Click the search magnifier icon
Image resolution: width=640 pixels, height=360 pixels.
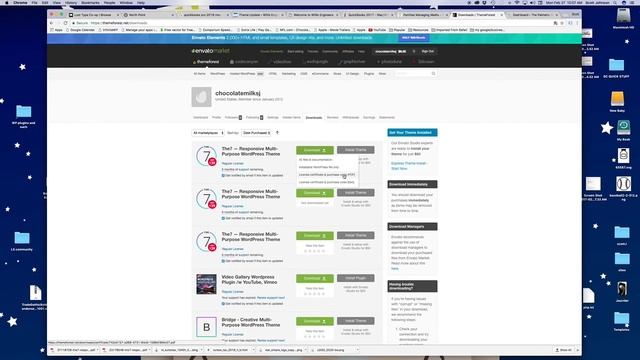point(433,73)
